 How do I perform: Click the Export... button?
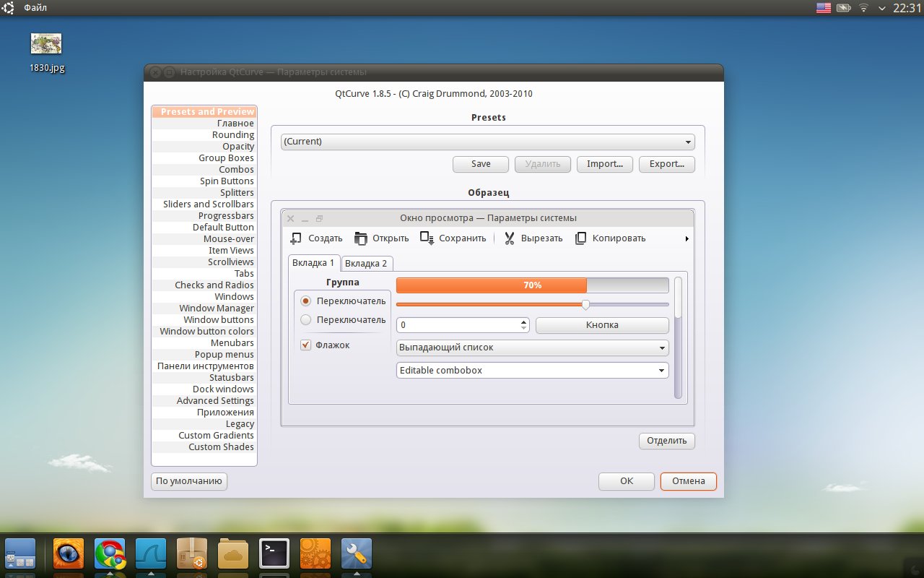tap(667, 164)
